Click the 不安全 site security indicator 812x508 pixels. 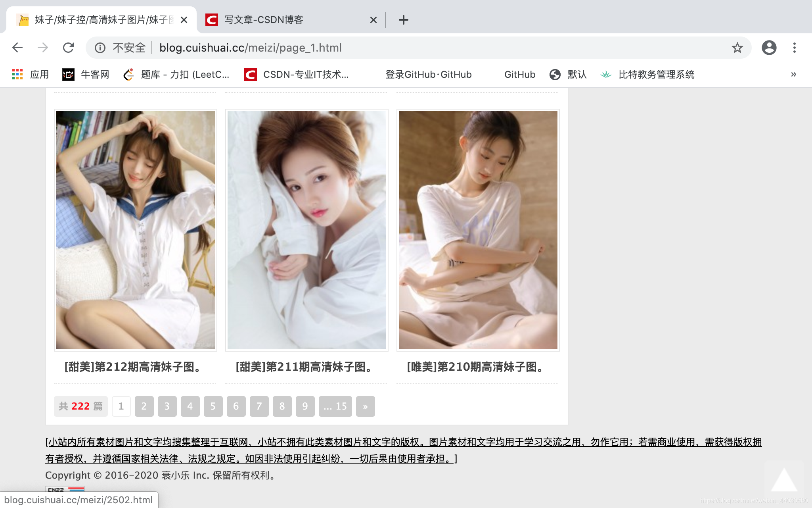click(x=128, y=48)
